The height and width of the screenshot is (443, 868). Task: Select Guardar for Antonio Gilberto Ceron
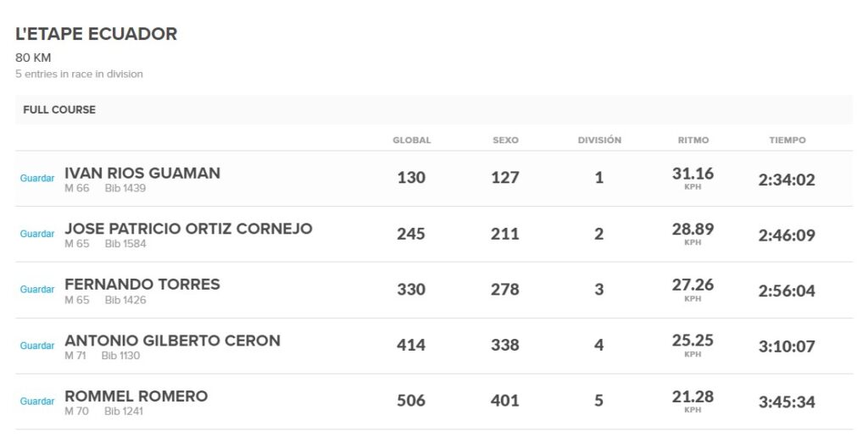[37, 346]
